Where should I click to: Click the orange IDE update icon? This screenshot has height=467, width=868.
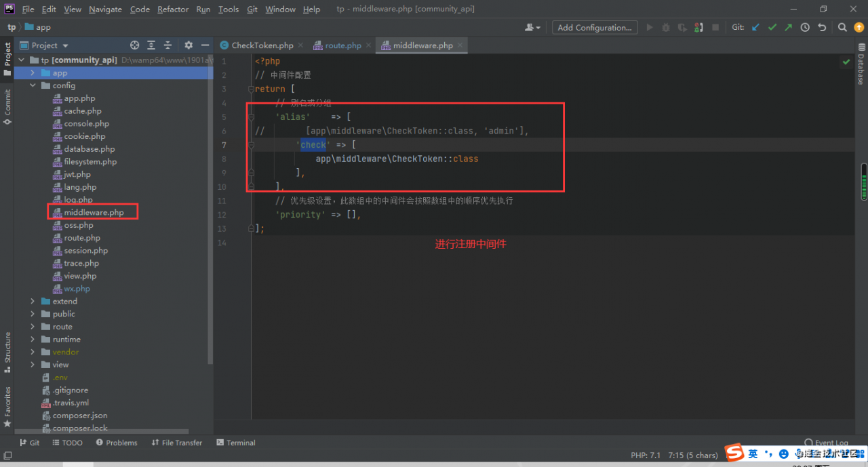coord(859,27)
